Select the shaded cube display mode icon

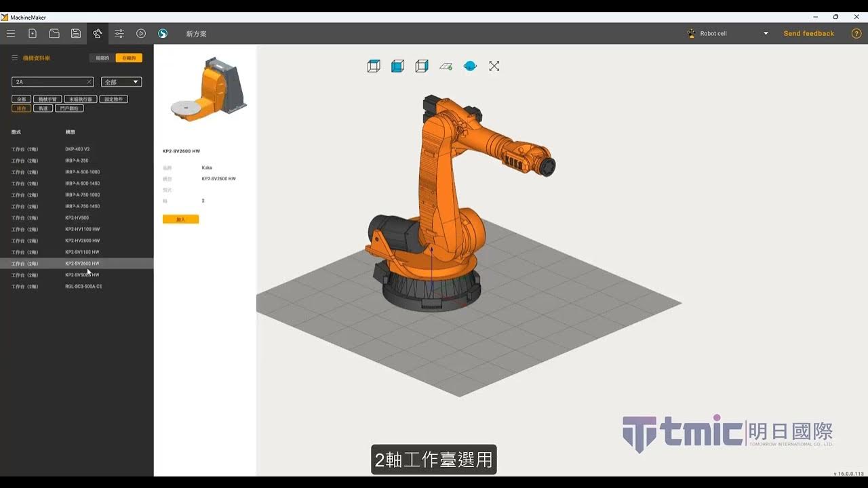point(398,66)
